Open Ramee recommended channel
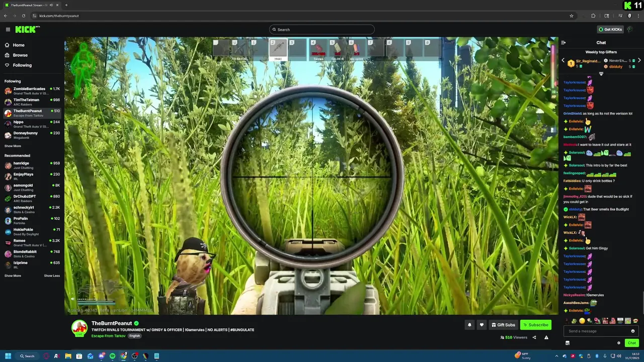 pos(32,243)
